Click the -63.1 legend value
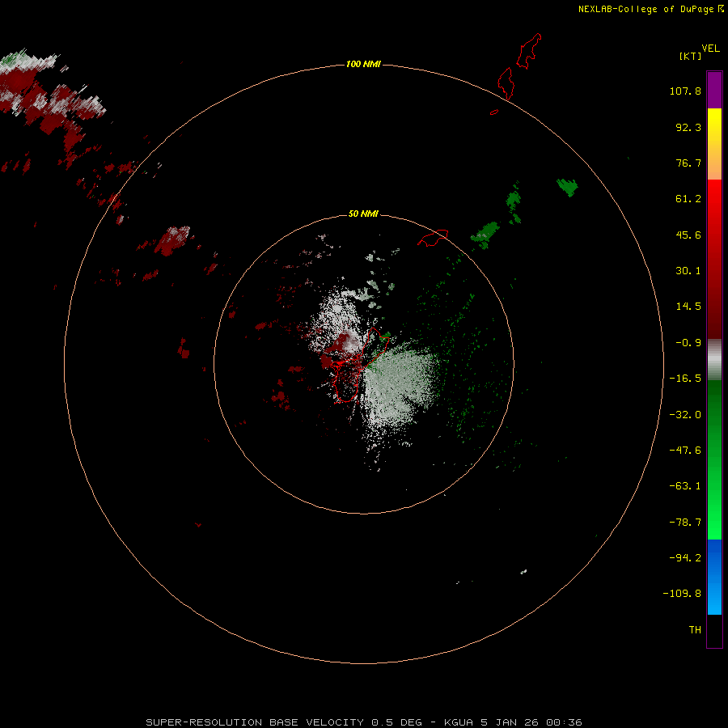The height and width of the screenshot is (728, 728). pyautogui.click(x=685, y=486)
